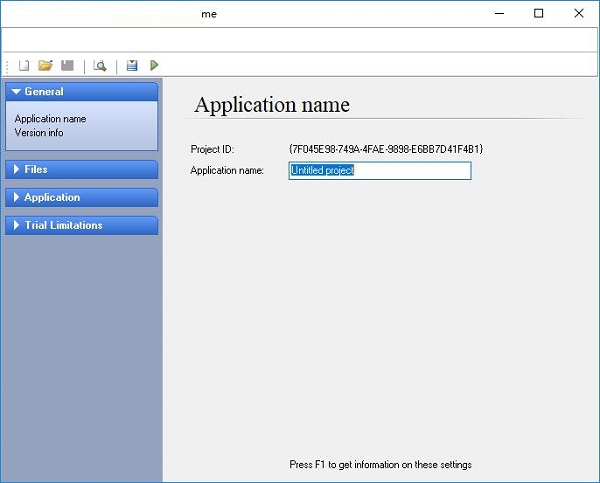600x483 pixels.
Task: Maximize the application window
Action: click(x=539, y=14)
